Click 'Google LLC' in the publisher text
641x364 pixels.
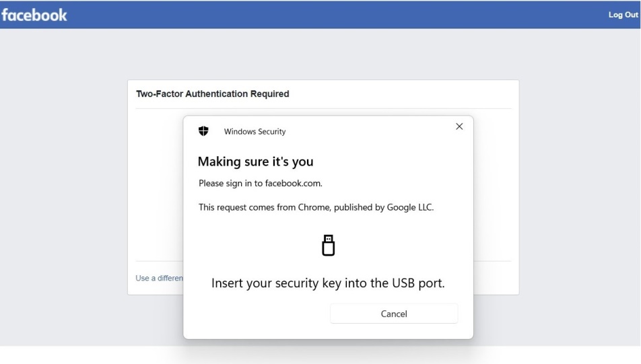point(410,207)
